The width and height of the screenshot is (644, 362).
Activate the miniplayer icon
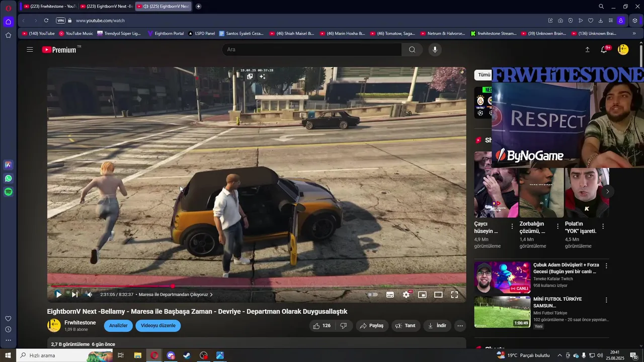point(422,295)
